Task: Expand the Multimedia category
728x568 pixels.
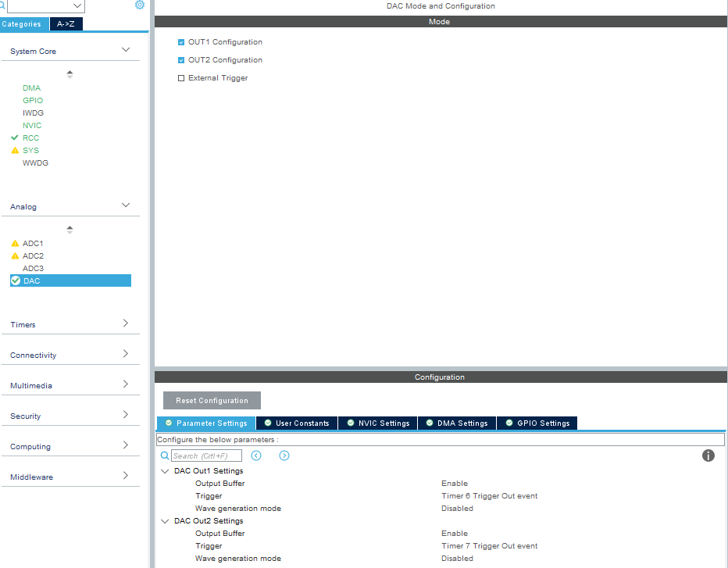Action: 125,384
